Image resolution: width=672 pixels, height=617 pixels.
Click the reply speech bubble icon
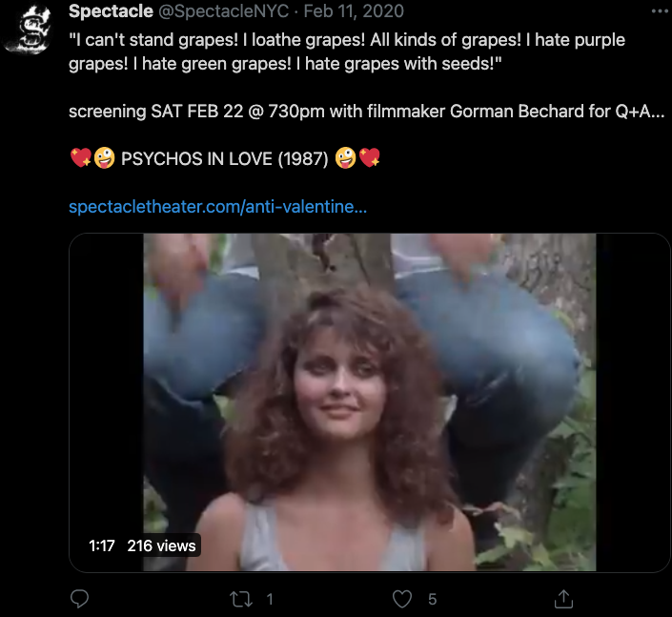point(79,599)
